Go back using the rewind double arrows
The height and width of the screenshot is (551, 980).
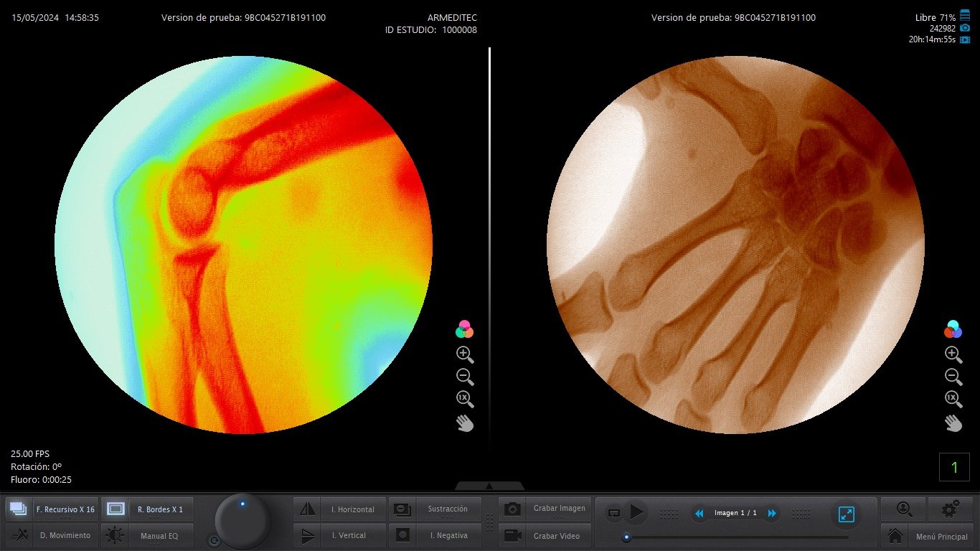(x=699, y=513)
